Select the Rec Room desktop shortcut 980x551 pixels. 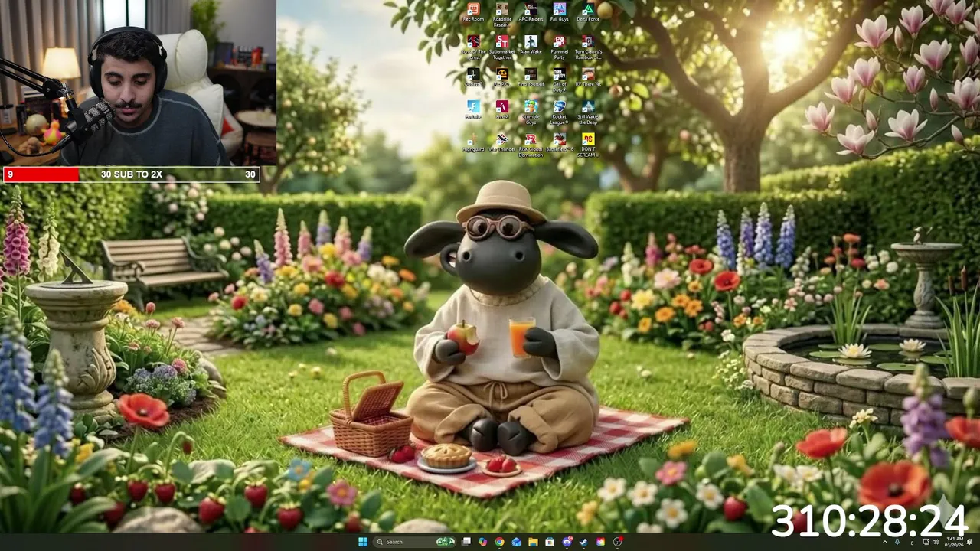tap(473, 12)
